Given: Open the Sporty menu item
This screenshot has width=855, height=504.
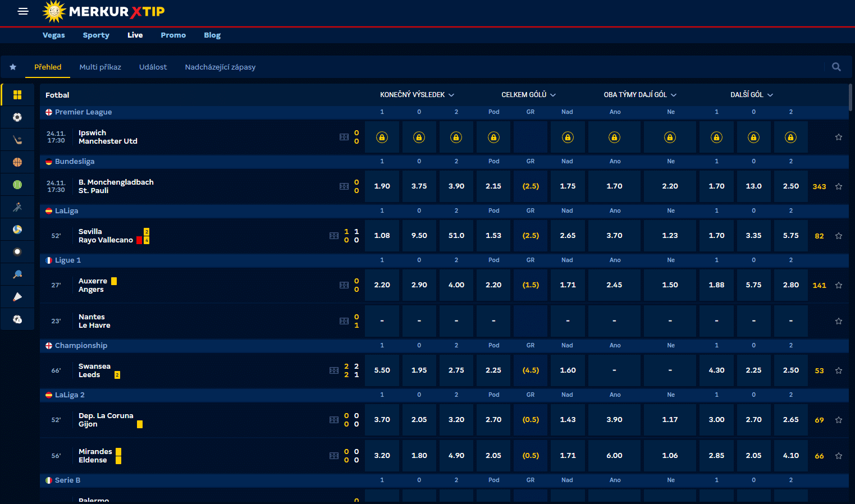Looking at the screenshot, I should pos(96,35).
